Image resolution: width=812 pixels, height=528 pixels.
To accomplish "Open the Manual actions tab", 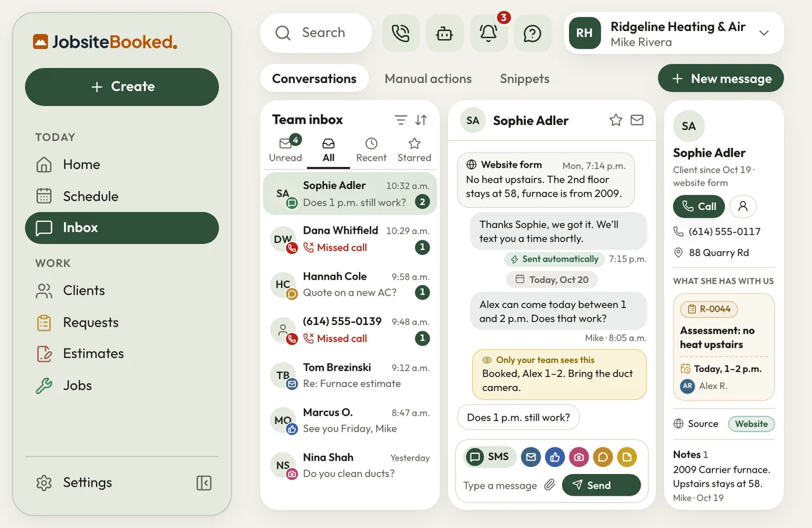I will tap(428, 79).
